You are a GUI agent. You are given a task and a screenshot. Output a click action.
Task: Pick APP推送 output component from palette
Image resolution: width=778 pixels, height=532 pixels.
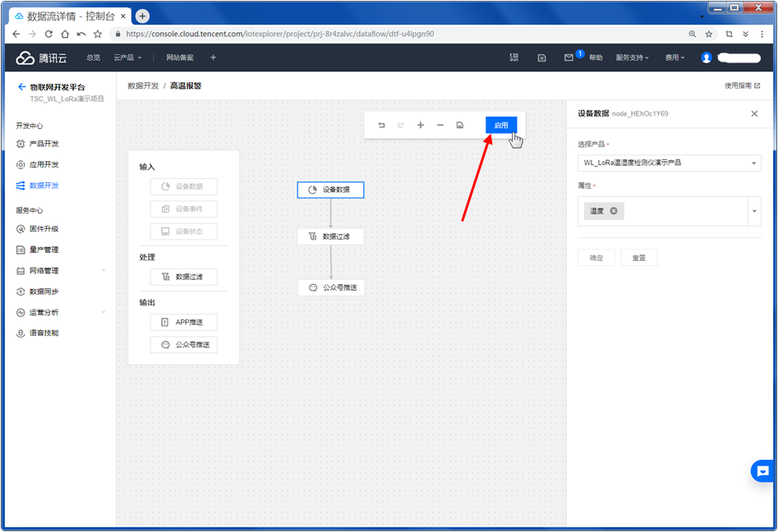[183, 323]
